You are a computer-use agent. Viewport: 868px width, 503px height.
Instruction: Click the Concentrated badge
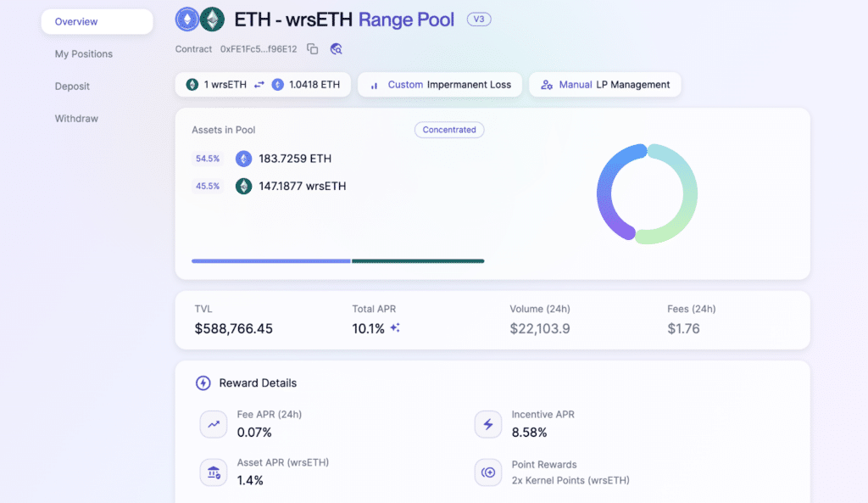[x=449, y=130]
